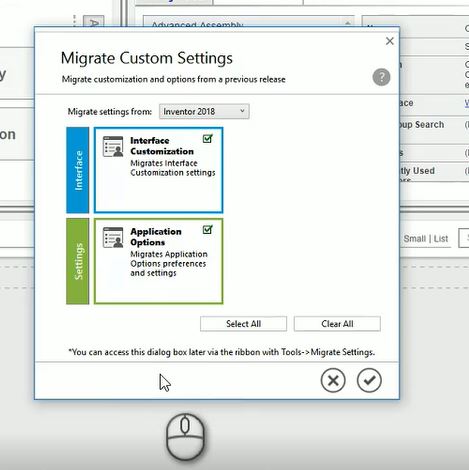This screenshot has width=469, height=470.
Task: Click the Application Options card icon
Action: pos(113,237)
